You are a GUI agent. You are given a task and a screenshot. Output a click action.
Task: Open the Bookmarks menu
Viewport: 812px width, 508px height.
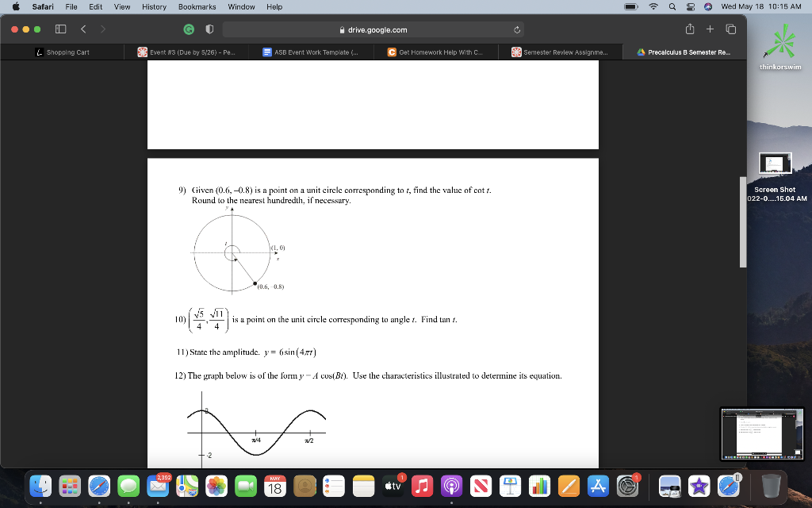click(x=197, y=6)
